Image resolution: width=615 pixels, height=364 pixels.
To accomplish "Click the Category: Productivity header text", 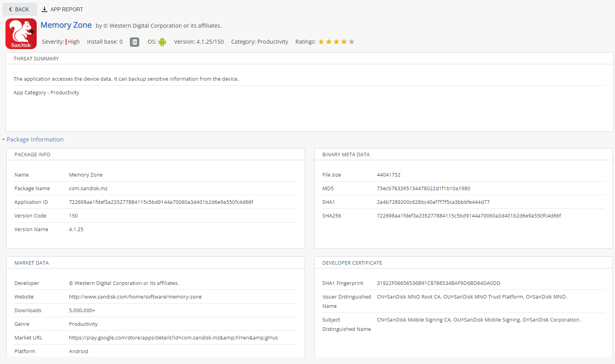I will (260, 42).
